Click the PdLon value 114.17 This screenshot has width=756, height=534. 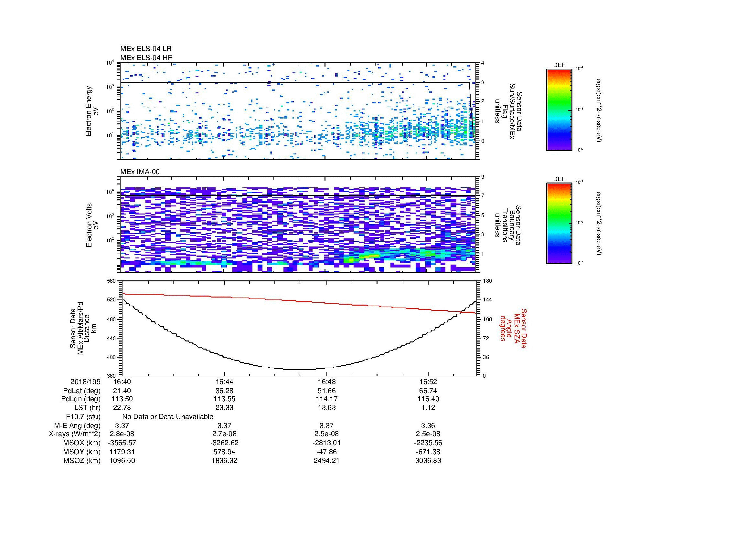(327, 399)
